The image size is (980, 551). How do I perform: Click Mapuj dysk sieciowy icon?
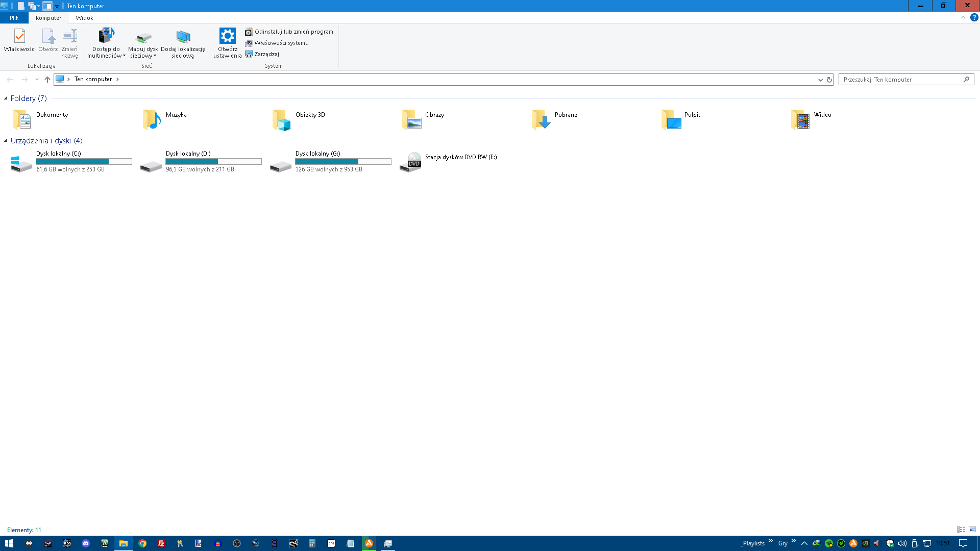click(143, 39)
